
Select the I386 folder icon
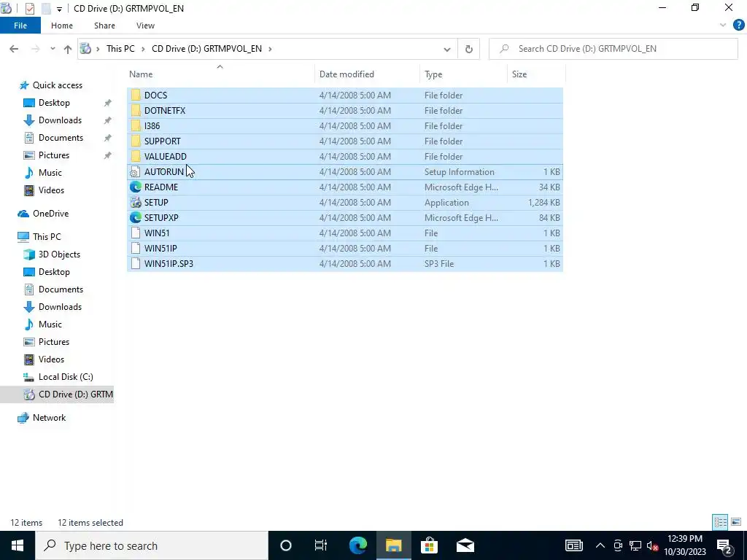click(x=136, y=125)
